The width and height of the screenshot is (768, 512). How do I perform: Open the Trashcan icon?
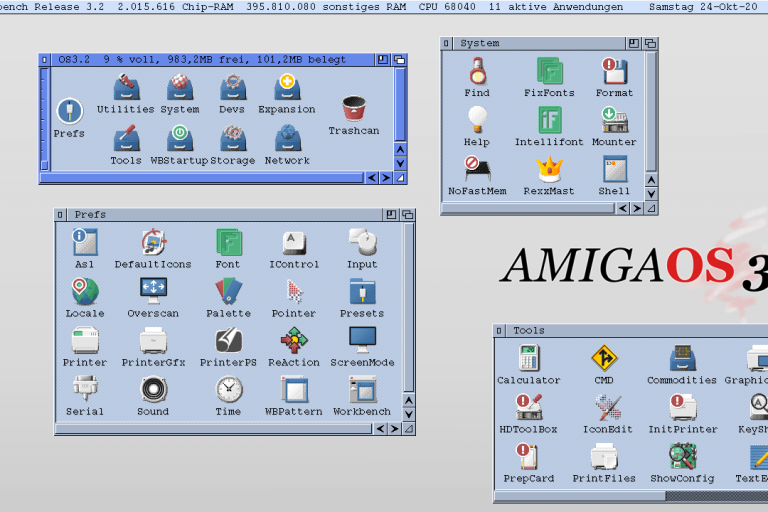pyautogui.click(x=353, y=109)
